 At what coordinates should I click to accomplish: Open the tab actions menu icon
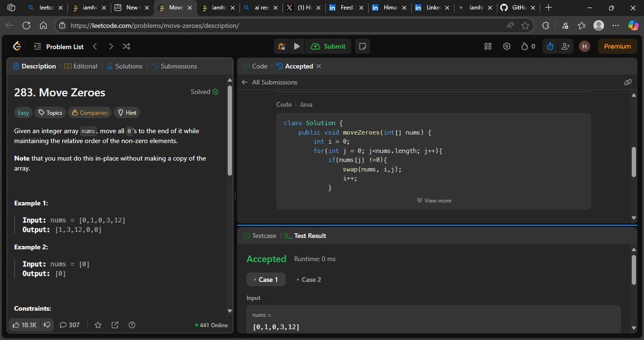click(x=11, y=8)
